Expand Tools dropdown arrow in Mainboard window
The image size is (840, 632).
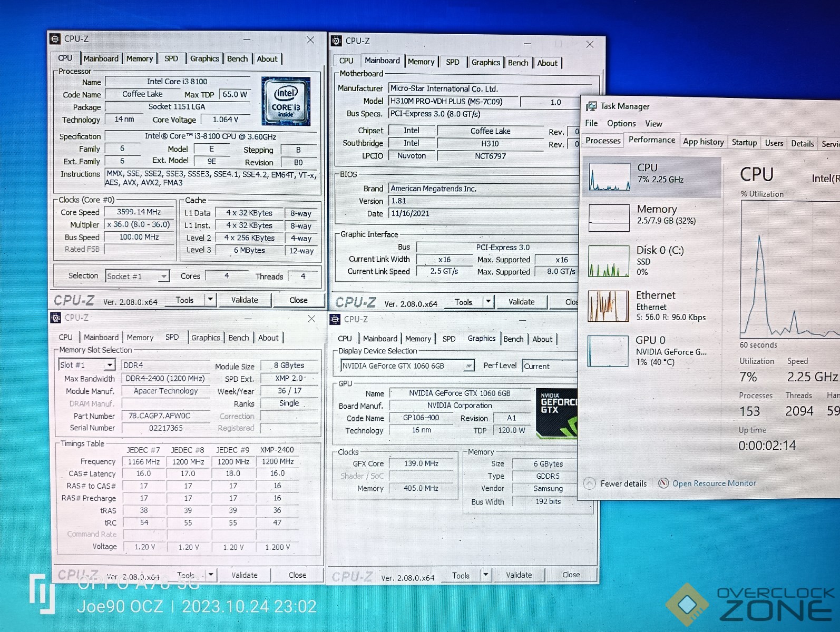point(489,302)
